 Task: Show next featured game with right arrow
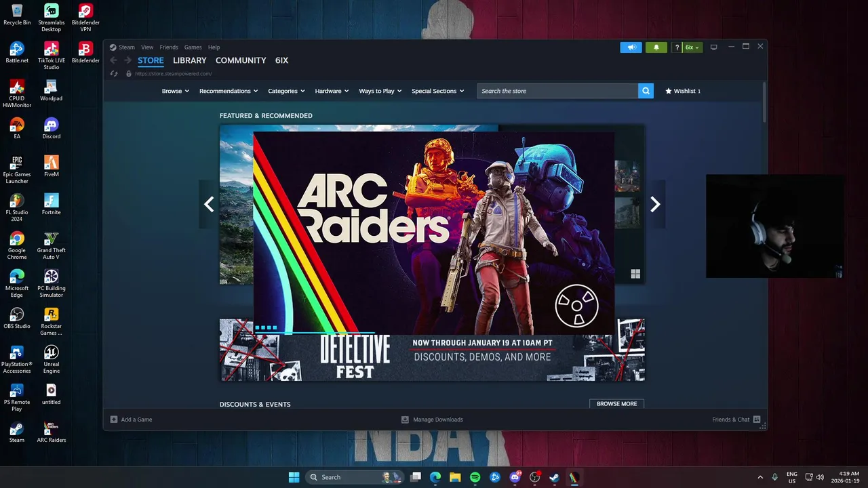tap(655, 204)
